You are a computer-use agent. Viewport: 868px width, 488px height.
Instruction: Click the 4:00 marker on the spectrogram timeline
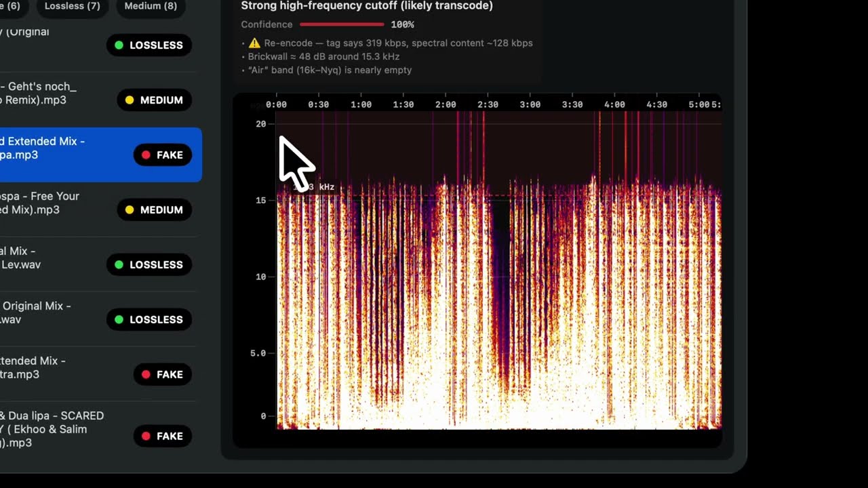coord(614,104)
